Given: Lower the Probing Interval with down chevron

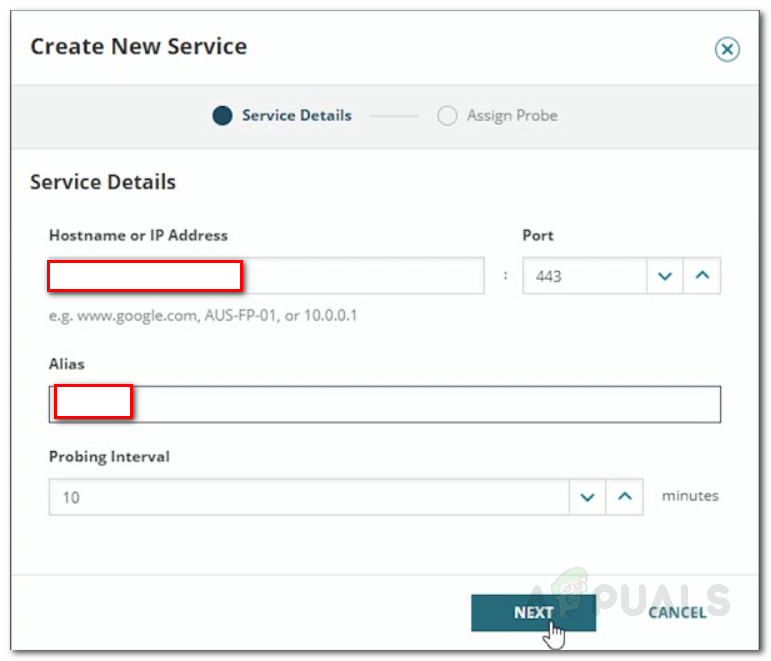Looking at the screenshot, I should pos(588,496).
